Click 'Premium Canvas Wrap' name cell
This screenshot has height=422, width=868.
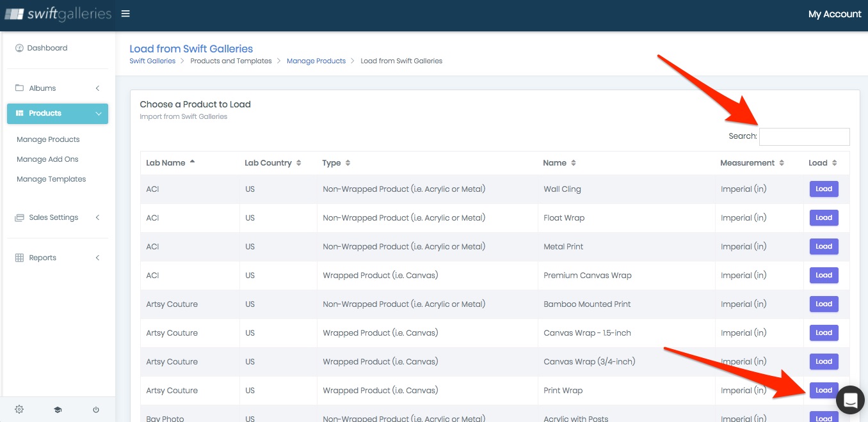click(x=588, y=276)
